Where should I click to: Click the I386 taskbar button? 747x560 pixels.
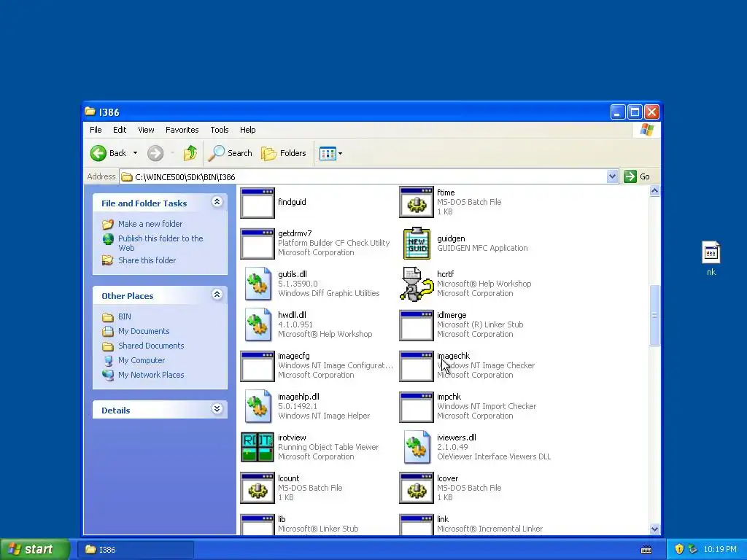pyautogui.click(x=135, y=550)
